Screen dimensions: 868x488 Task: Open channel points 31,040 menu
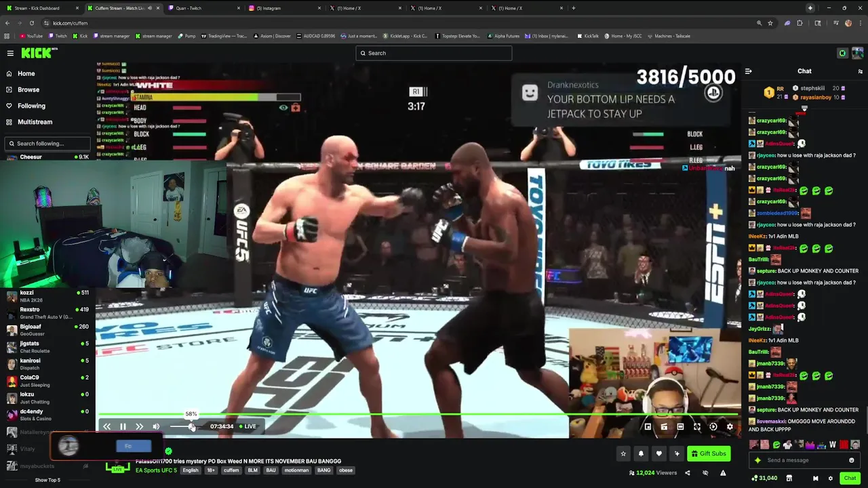(764, 478)
